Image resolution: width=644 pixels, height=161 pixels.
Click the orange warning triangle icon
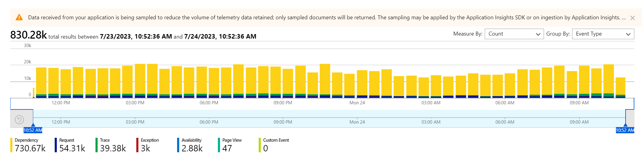19,17
